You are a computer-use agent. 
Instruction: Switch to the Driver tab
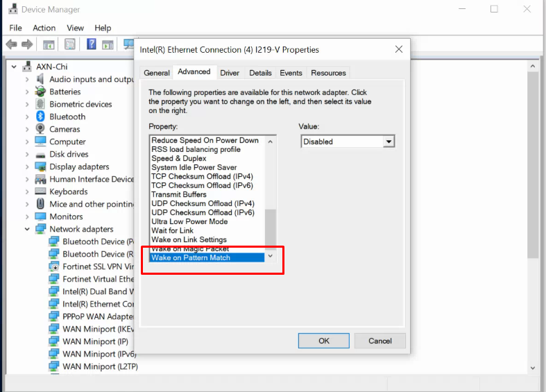click(x=230, y=73)
